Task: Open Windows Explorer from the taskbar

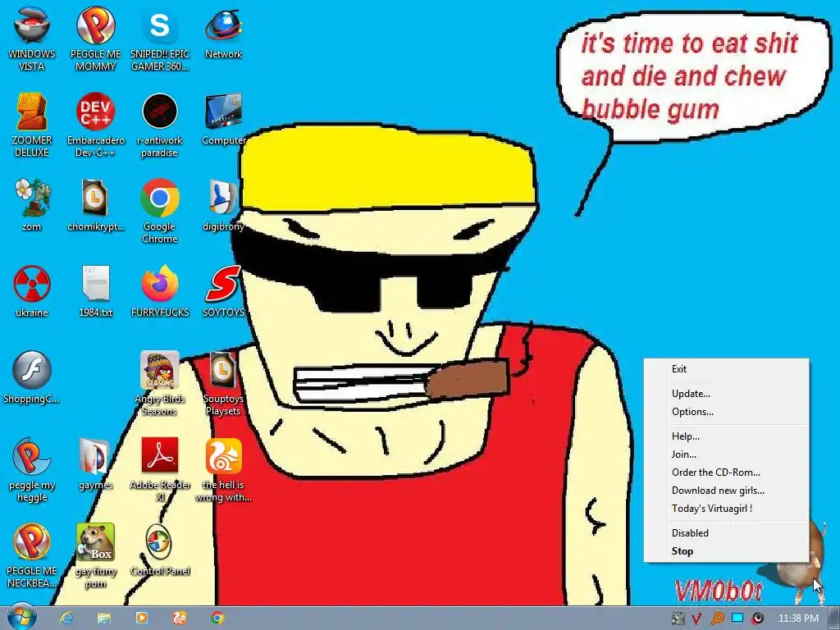Action: [104, 619]
